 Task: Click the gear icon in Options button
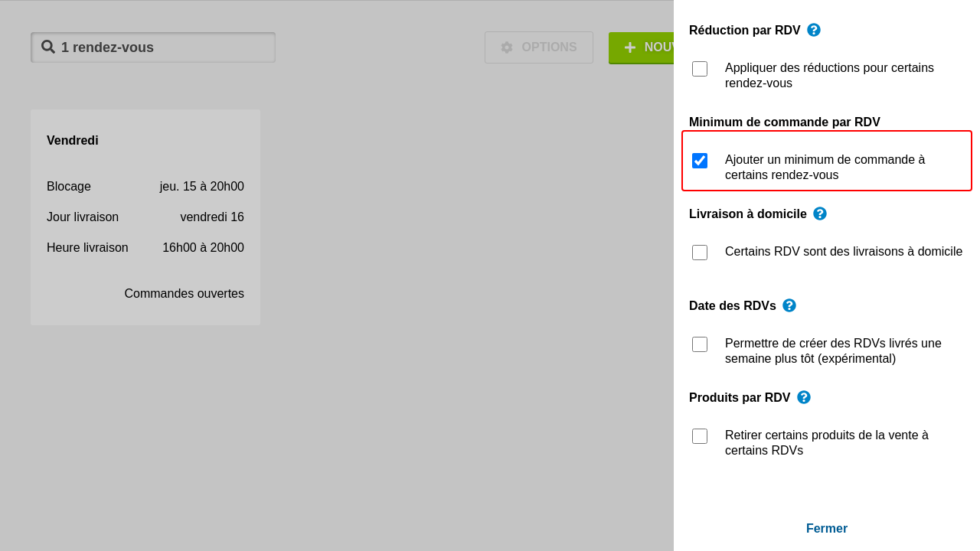click(507, 47)
